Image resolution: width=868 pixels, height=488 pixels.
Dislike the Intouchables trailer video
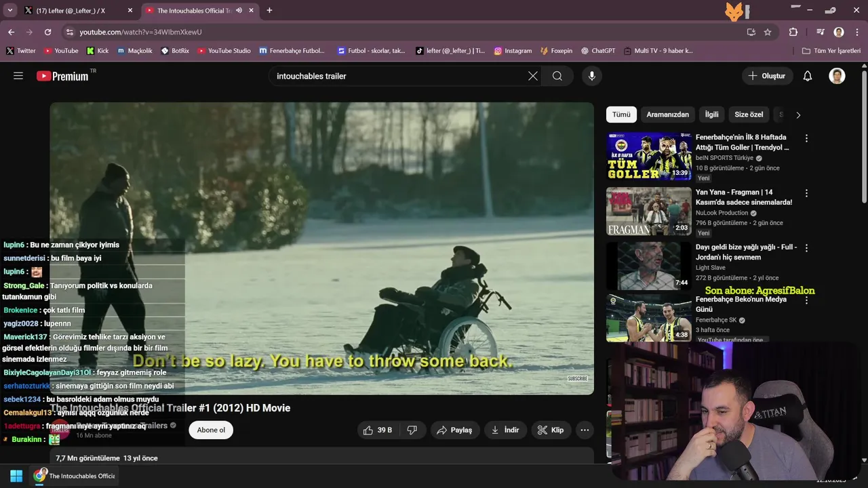(x=412, y=430)
